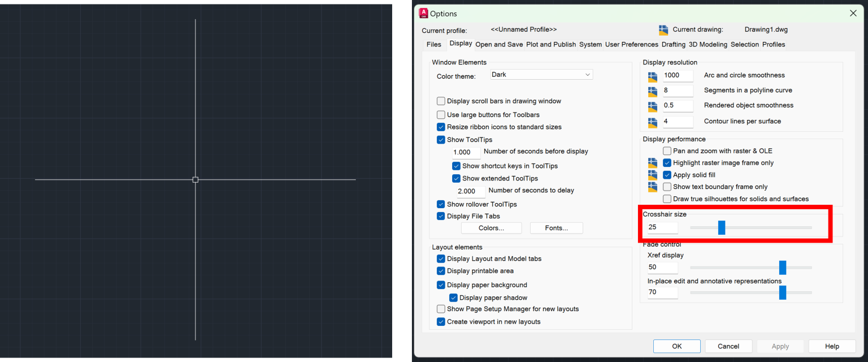Click the Xref display value field showing 50
The height and width of the screenshot is (362, 868).
(x=662, y=267)
